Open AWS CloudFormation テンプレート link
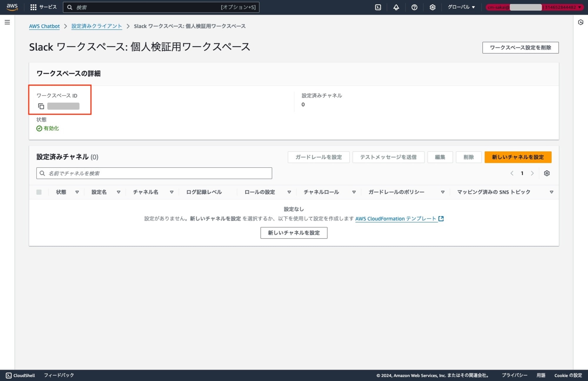The width and height of the screenshot is (588, 381). pyautogui.click(x=396, y=218)
